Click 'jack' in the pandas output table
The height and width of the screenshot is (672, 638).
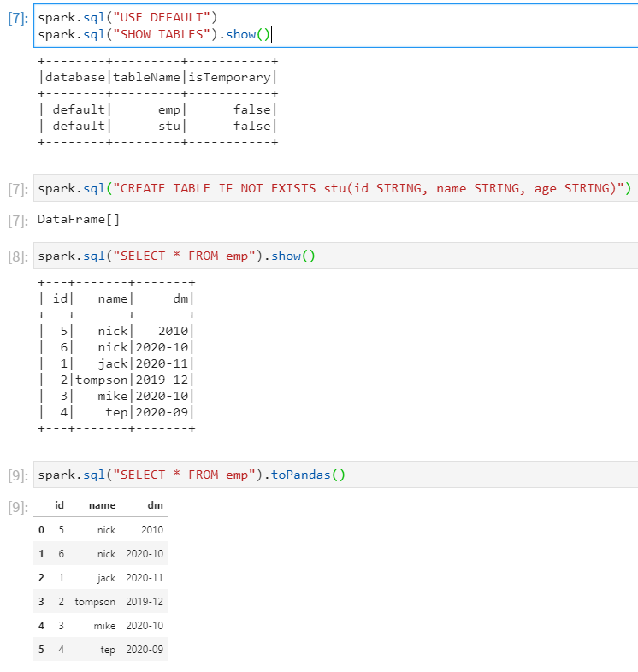click(106, 578)
